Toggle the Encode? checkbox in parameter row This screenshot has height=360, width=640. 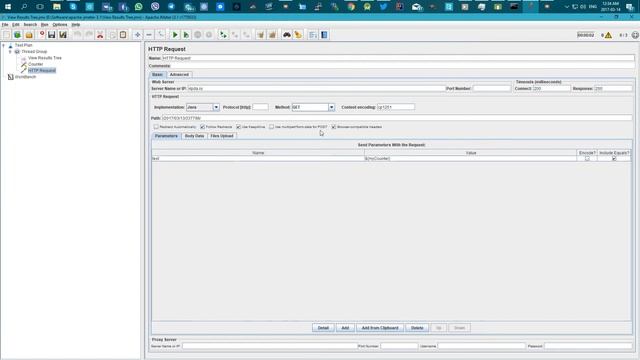point(587,158)
